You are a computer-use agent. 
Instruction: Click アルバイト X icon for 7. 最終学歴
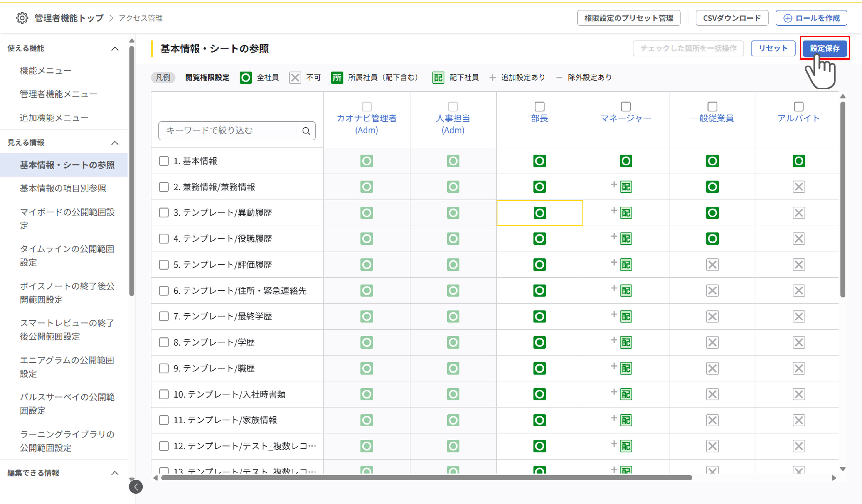(799, 317)
